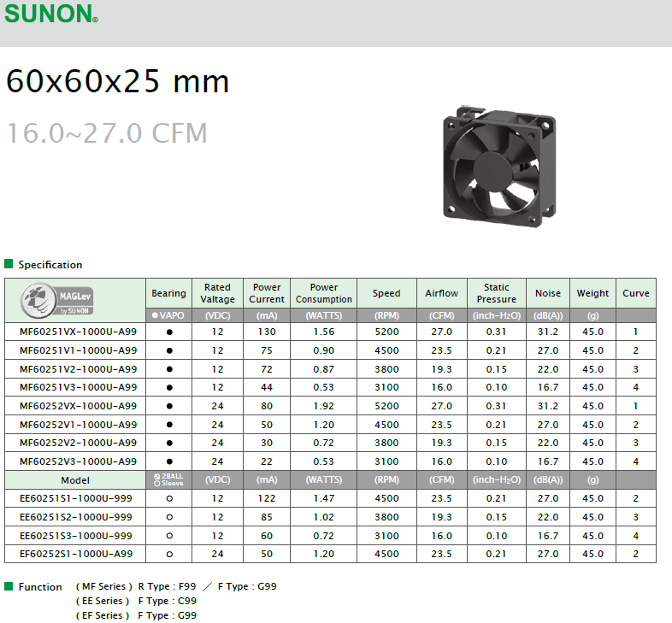
Task: Click the 1.92 watts value
Action: [323, 406]
